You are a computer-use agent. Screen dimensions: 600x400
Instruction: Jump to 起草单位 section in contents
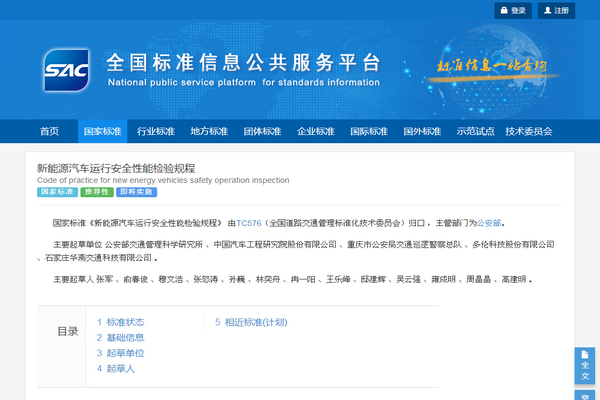tap(120, 353)
